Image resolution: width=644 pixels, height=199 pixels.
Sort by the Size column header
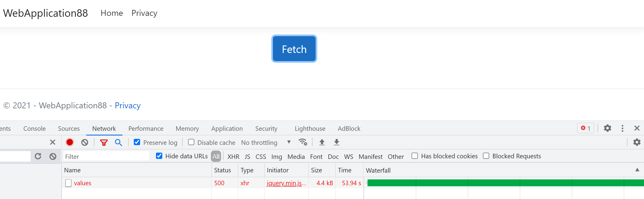322,170
